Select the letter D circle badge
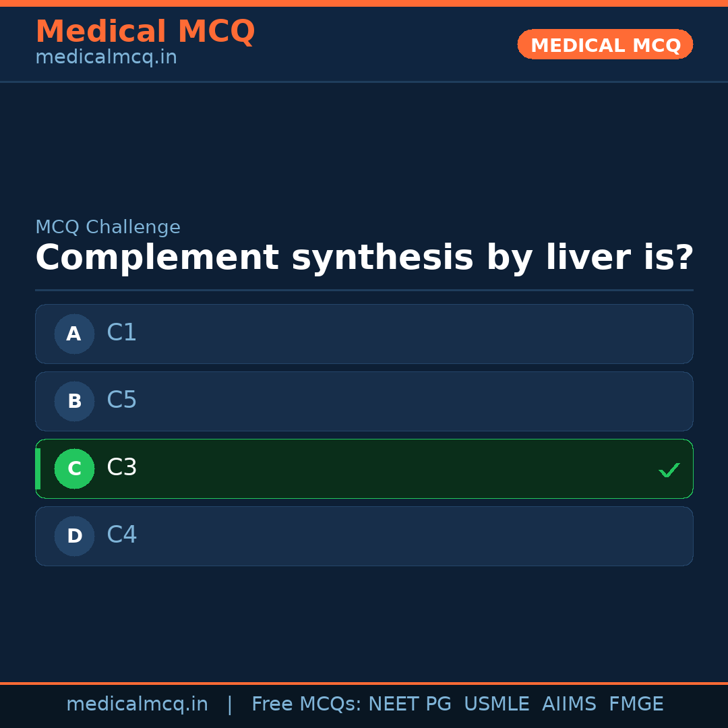The width and height of the screenshot is (728, 728). (74, 536)
